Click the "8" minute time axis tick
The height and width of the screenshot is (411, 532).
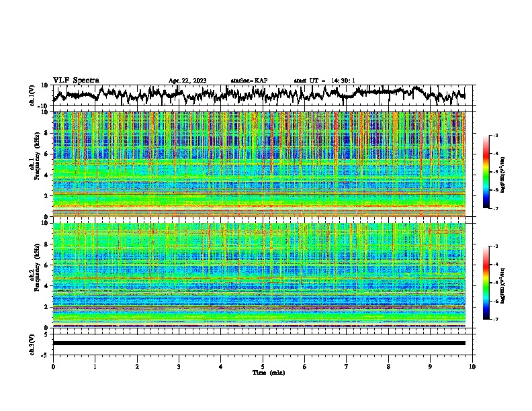tap(388, 367)
